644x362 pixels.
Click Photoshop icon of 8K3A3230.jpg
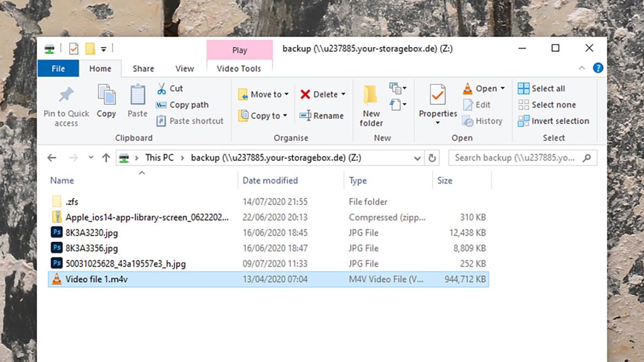pyautogui.click(x=57, y=233)
